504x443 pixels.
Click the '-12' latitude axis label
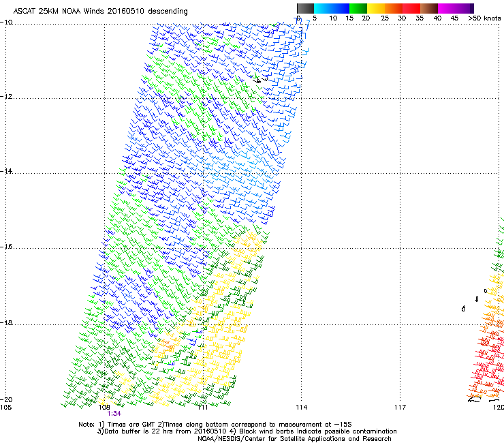coord(6,97)
